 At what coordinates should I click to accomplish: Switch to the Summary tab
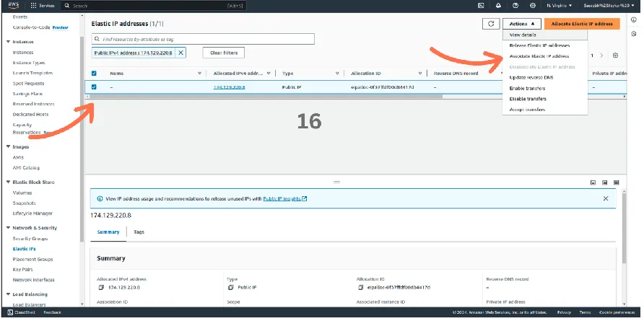[x=108, y=232]
